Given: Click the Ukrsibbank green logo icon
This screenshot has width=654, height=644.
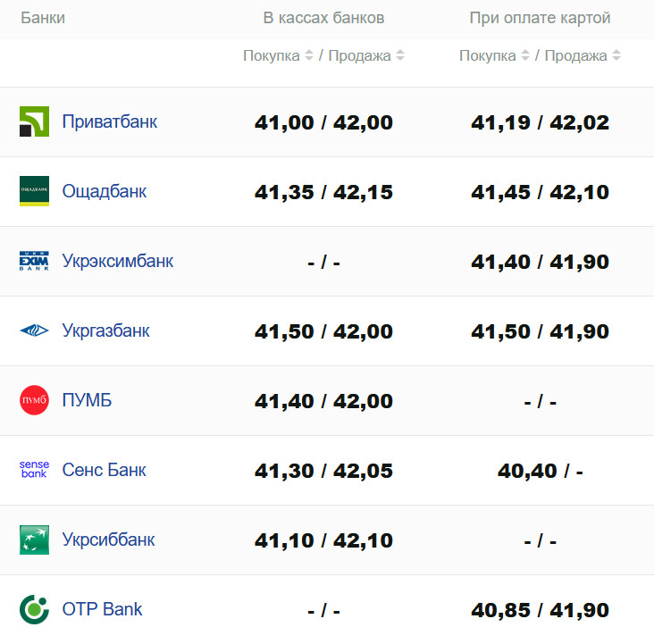Looking at the screenshot, I should click(34, 539).
